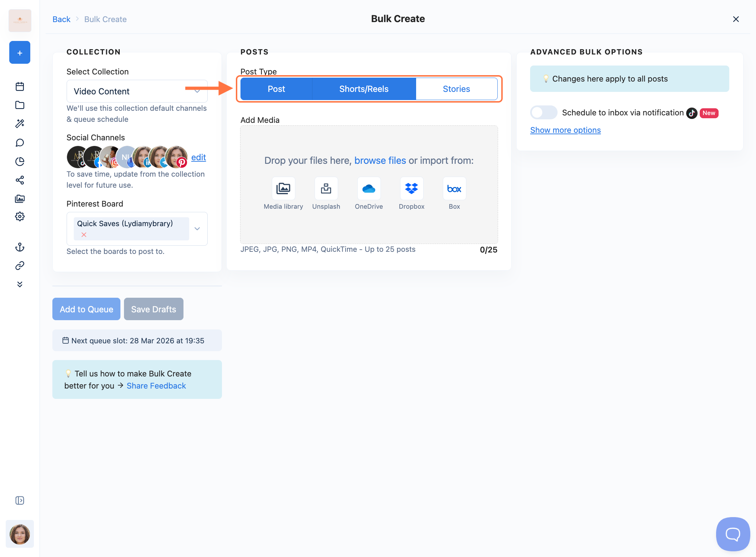Viewport: 756px width, 557px height.
Task: Click the Add to Queue button
Action: click(x=86, y=309)
